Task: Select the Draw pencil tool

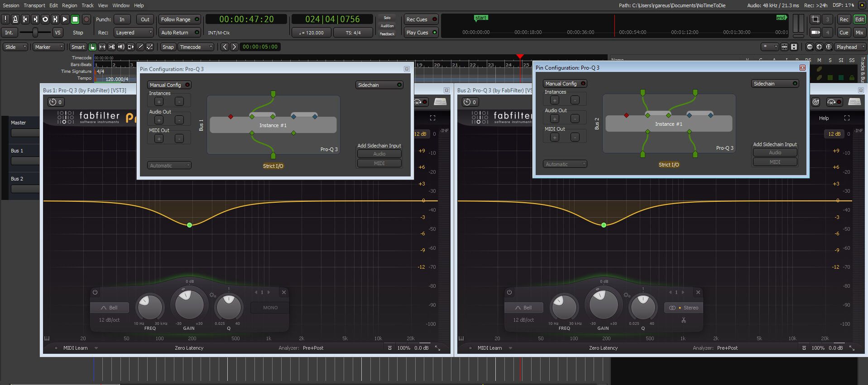Action: point(140,47)
